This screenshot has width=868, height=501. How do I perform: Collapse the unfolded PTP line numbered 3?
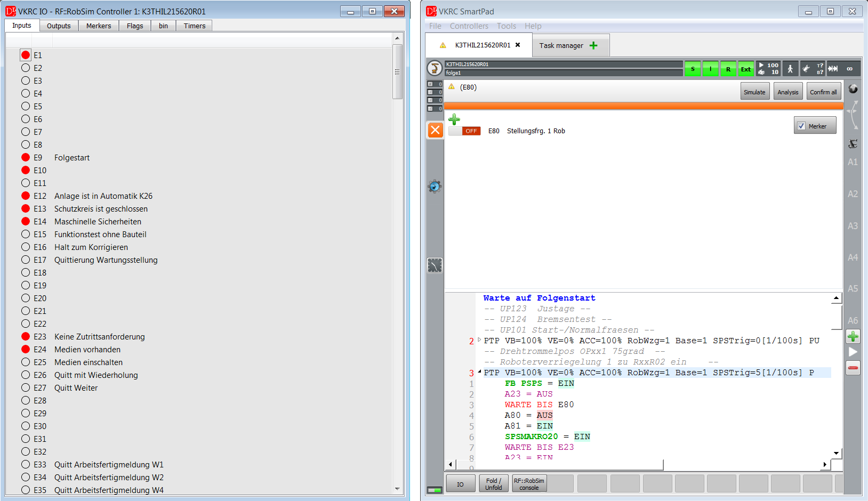coord(479,371)
